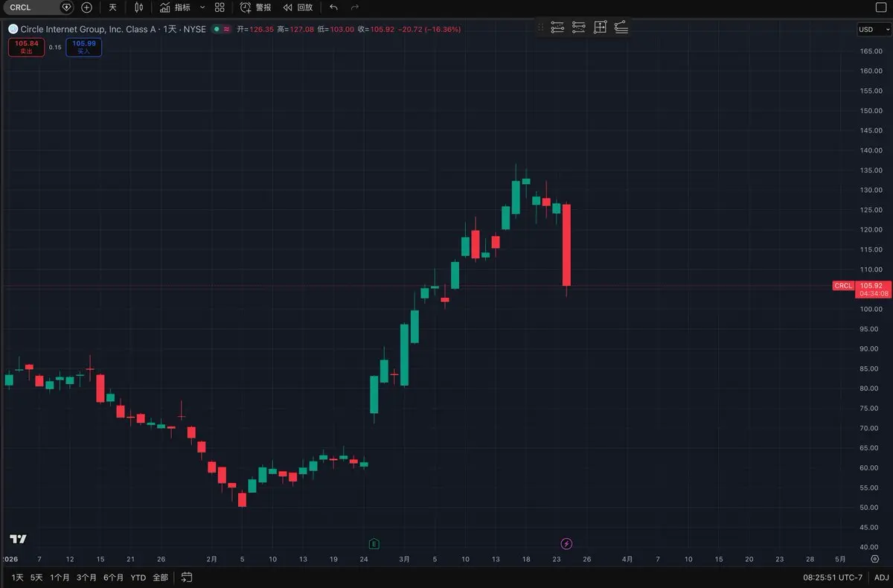Open the layout grid templates icon
The height and width of the screenshot is (588, 893).
(x=220, y=7)
